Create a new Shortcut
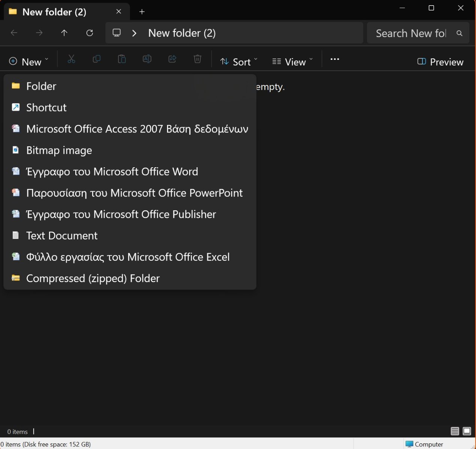Viewport: 476px width, 449px height. pos(130,107)
